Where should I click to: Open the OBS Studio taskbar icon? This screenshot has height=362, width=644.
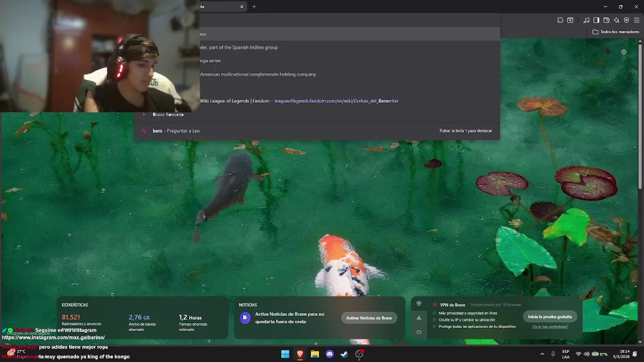click(x=359, y=354)
